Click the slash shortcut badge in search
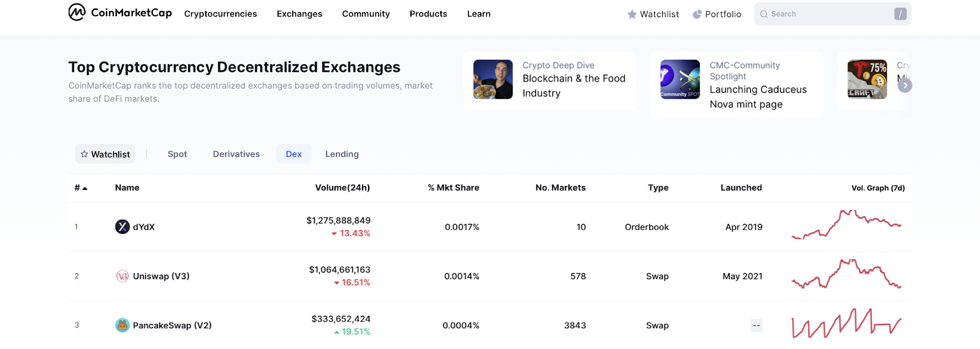 point(900,14)
